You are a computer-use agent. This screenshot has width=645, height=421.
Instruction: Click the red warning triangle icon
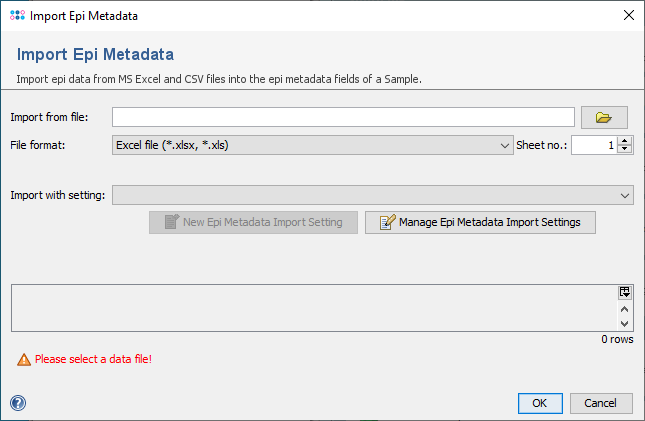[x=24, y=359]
